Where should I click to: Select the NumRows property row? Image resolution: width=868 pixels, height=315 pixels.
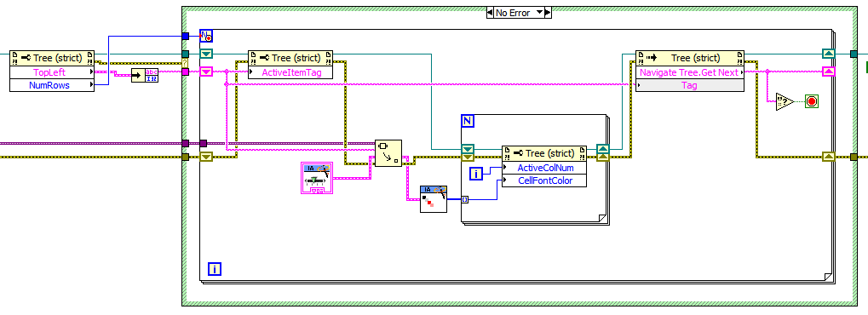(52, 84)
